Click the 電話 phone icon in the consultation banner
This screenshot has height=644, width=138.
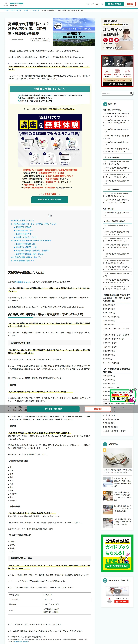click(105, 40)
